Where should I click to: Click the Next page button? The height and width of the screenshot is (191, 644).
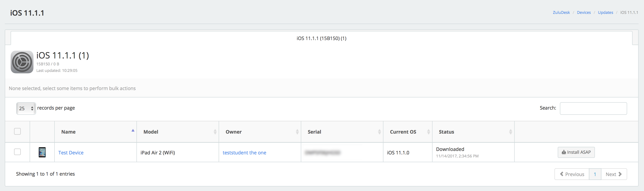tap(614, 174)
